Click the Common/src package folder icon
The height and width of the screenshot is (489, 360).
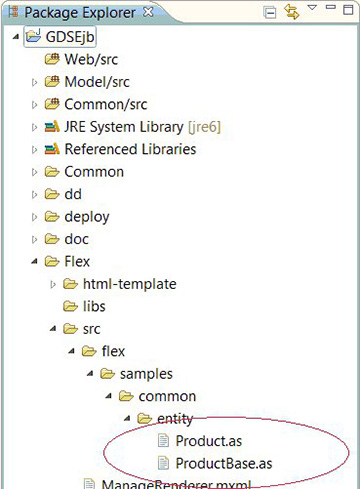coord(52,104)
